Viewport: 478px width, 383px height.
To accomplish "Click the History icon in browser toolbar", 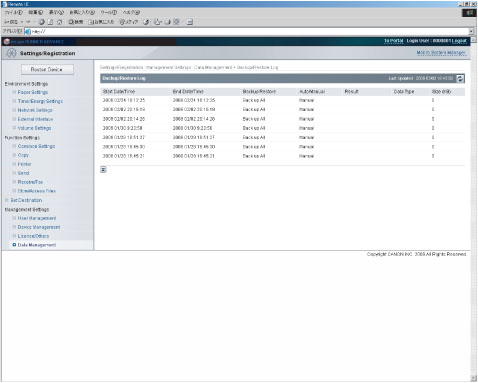I will (146, 22).
